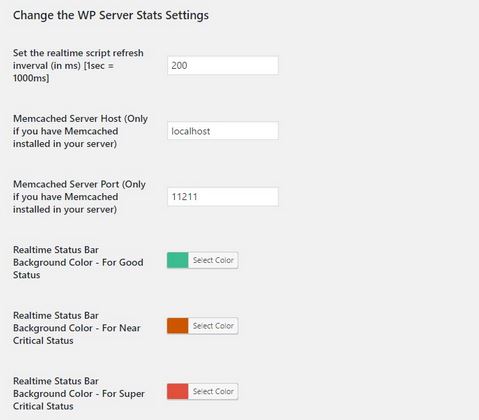Viewport: 479px width, 420px height.
Task: Click the For Good Status label
Action: coord(78,262)
